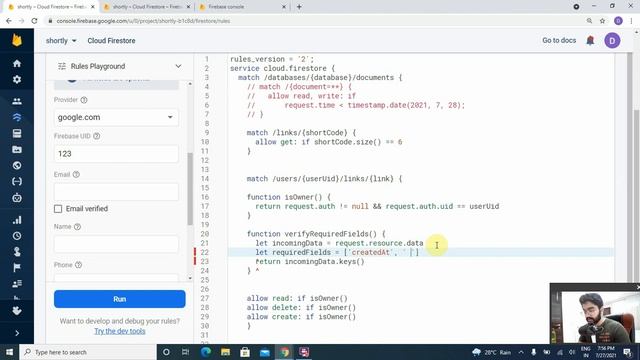Open project settings gear icon
This screenshot has height=360, width=640.
tap(17, 79)
